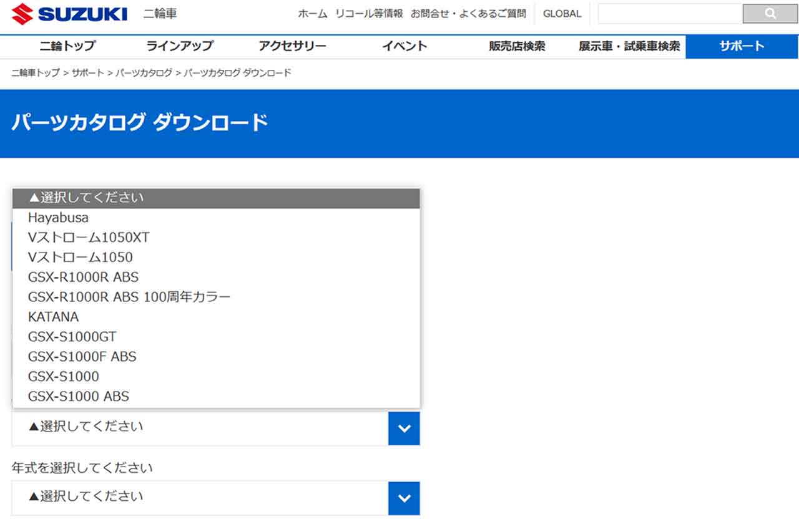The image size is (799, 532).
Task: Expand the dropdown above 年式を選択してください label
Action: pos(404,428)
